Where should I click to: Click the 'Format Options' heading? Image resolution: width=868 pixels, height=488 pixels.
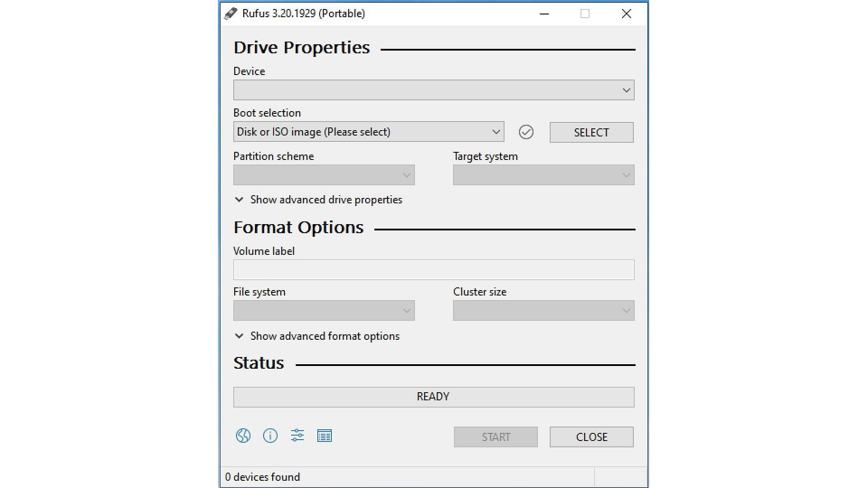tap(298, 227)
